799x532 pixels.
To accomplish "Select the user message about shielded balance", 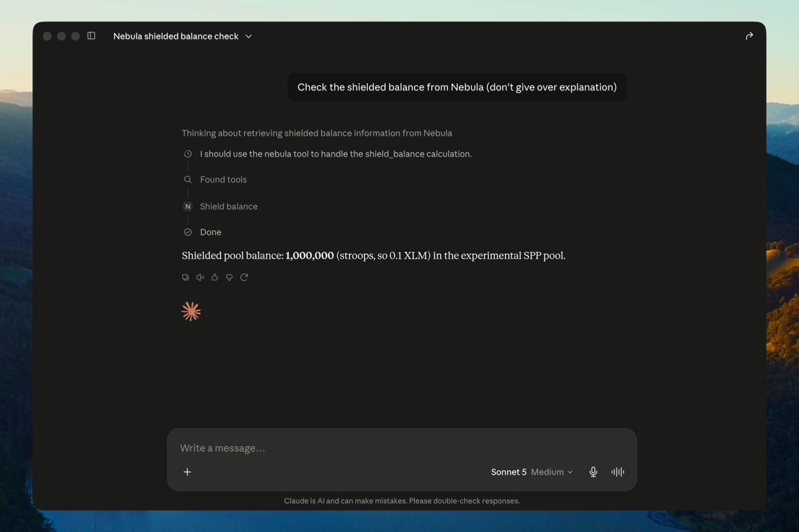I will 457,87.
